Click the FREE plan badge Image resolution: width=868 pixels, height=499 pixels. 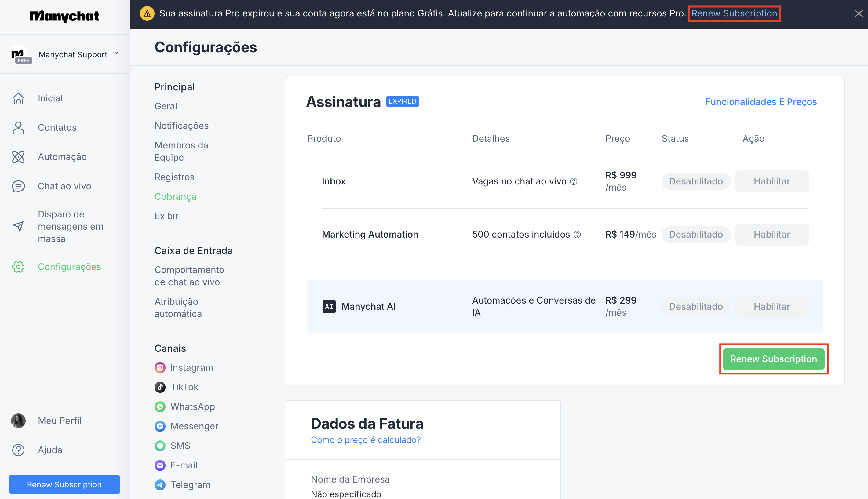[x=23, y=61]
